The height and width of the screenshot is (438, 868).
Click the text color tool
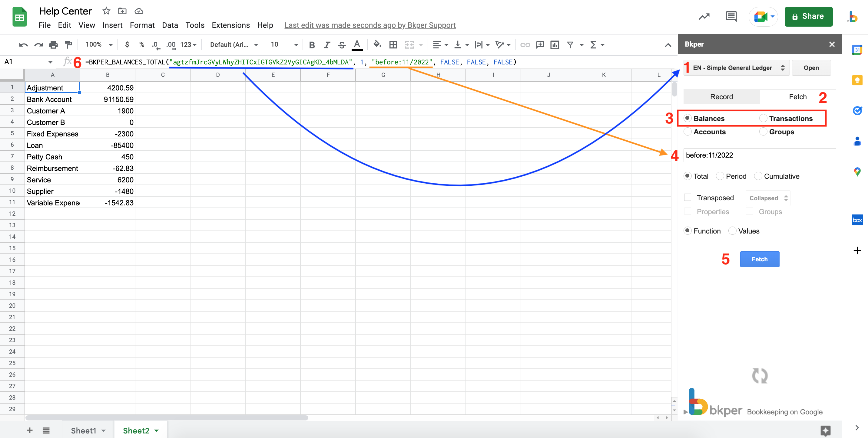pos(357,44)
